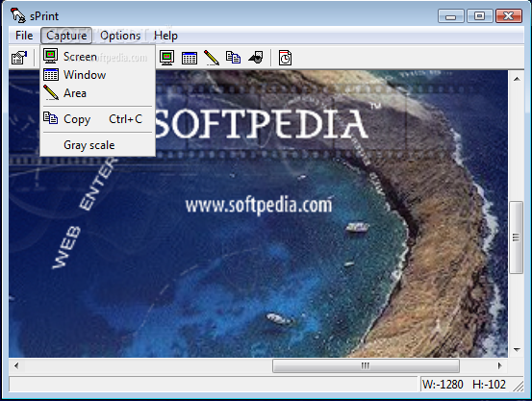Viewport: 532px width, 401px height.
Task: Copy image using toolbar copy icon
Action: [x=234, y=58]
